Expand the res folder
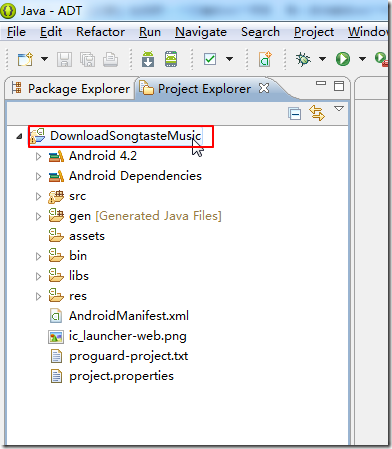The height and width of the screenshot is (449, 392). pyautogui.click(x=38, y=296)
